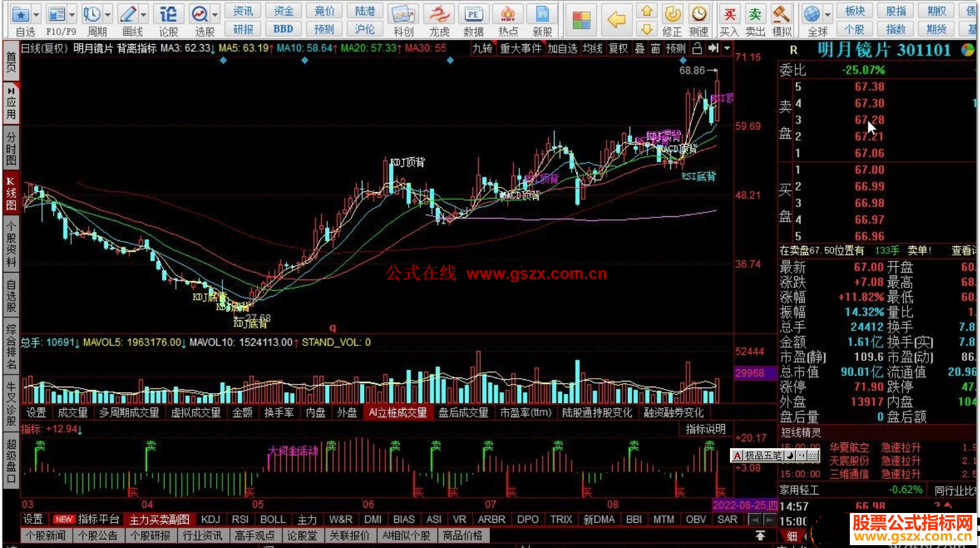Go back with the yellow left arrow
The image size is (980, 548).
coord(616,20)
